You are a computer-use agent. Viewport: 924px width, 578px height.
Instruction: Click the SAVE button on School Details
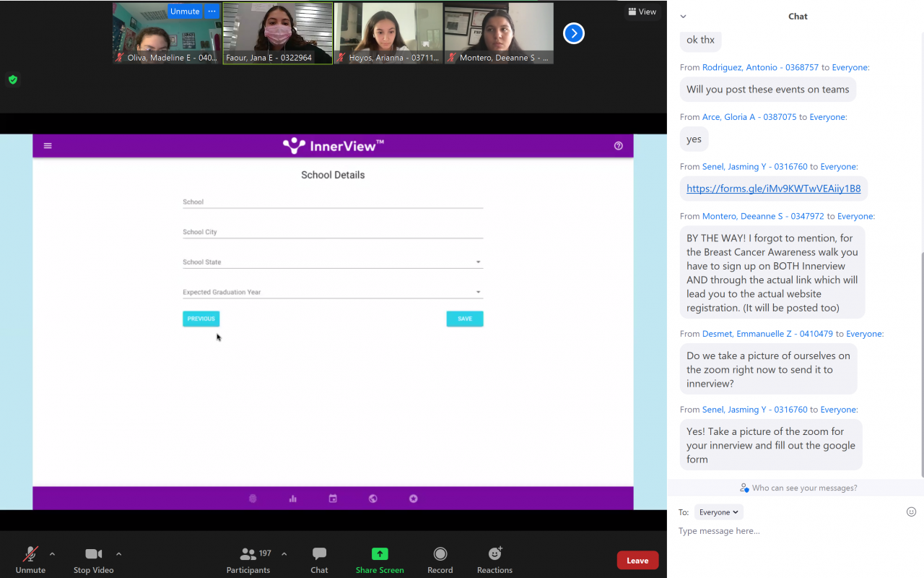(x=465, y=319)
